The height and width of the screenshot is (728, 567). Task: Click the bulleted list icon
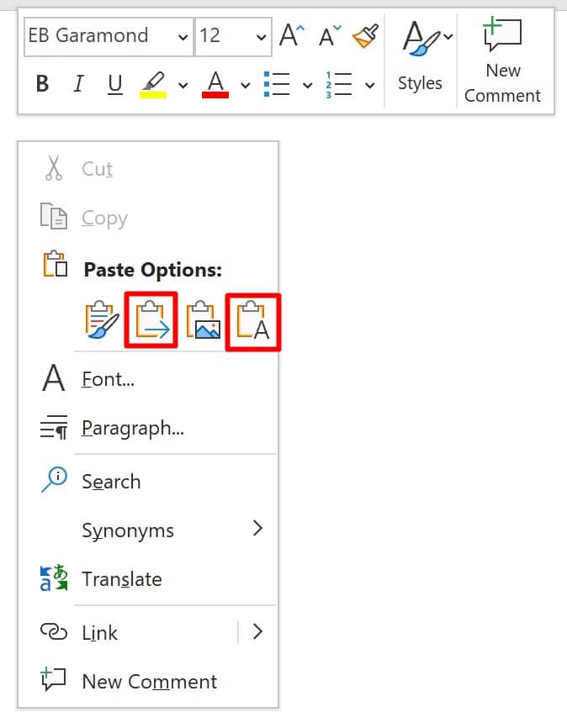[277, 84]
